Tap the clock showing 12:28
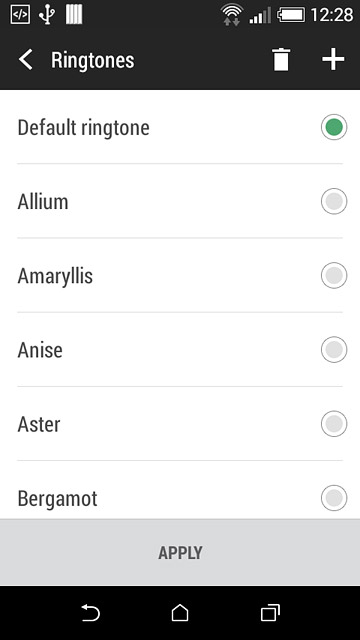 (331, 15)
